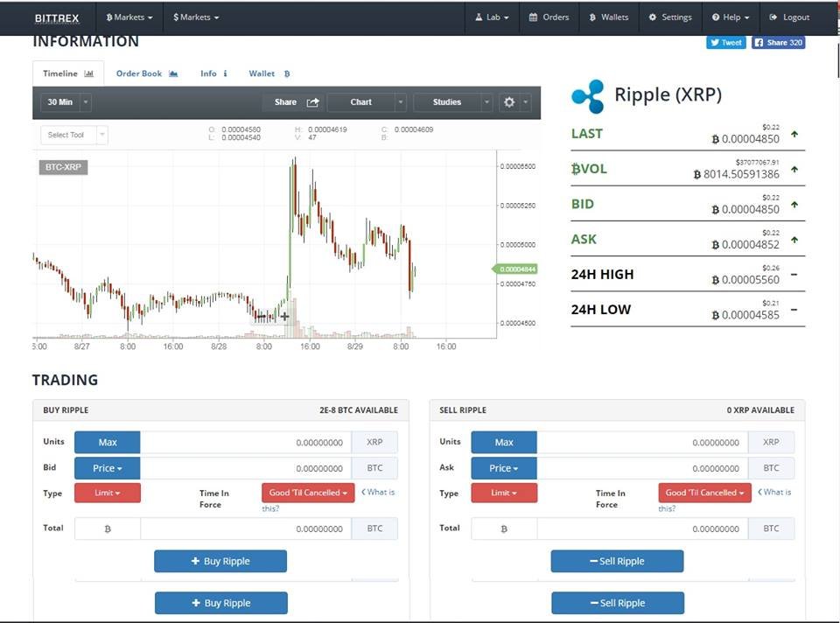Click the Facebook Share 320 button
Viewport: 840px width, 623px height.
(779, 42)
